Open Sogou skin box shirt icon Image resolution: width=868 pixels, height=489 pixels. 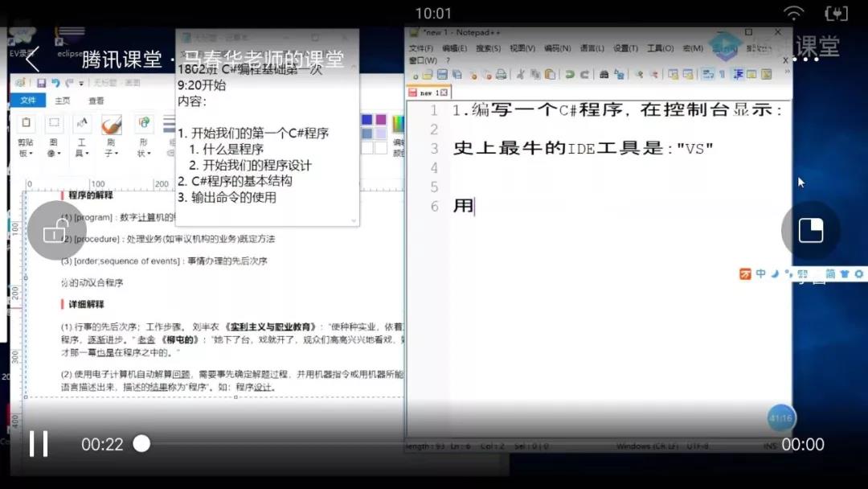(845, 274)
